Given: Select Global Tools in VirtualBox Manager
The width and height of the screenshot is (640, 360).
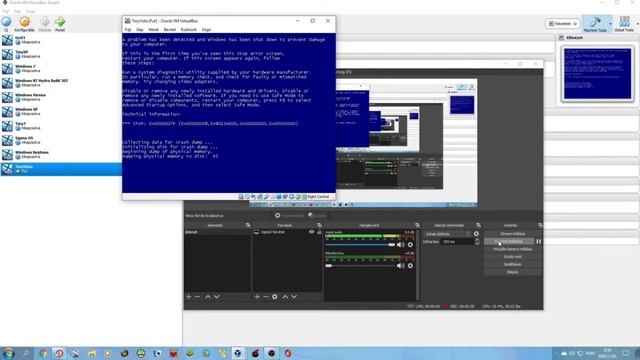Looking at the screenshot, I should 624,24.
